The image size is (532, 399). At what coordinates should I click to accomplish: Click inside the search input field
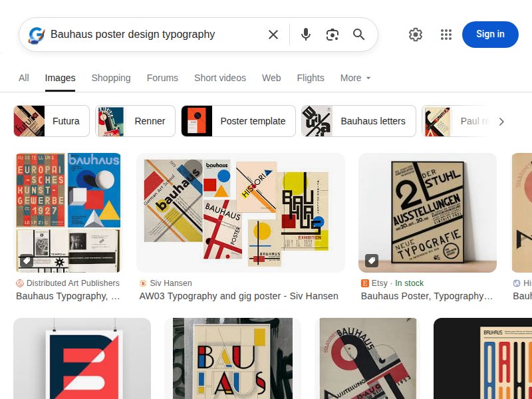pyautogui.click(x=153, y=35)
